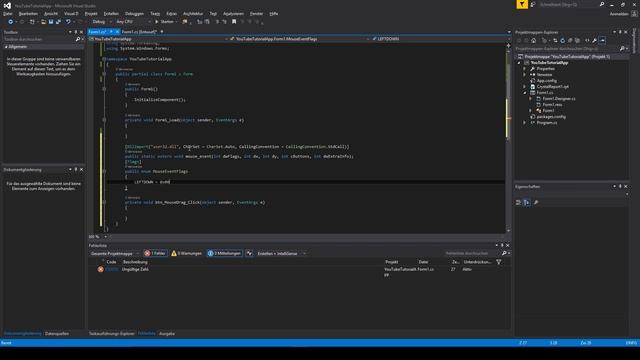Click the filter funnel icon in Fehlerliste
Screen dimensions: 640x360
499,262
